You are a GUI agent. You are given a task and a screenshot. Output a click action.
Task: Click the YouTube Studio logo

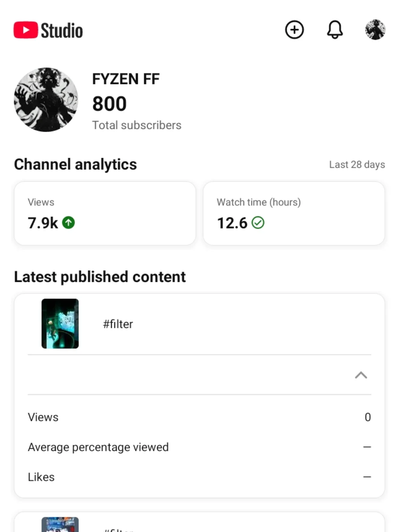pyautogui.click(x=48, y=30)
